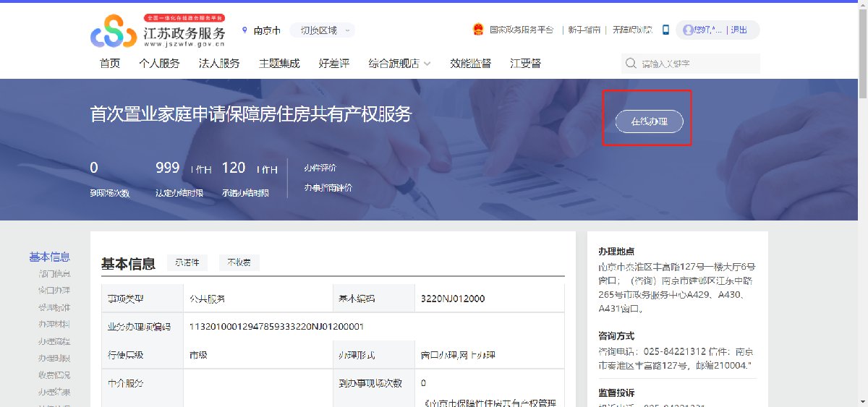Open the 好差评 page
Viewport: 868px width, 407px height.
[x=333, y=64]
